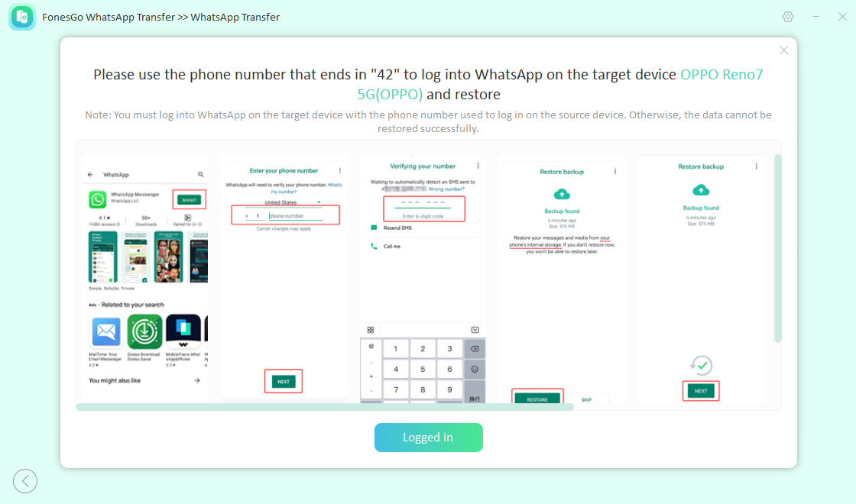
Task: Click the 6-digit code entry box
Action: (x=423, y=208)
